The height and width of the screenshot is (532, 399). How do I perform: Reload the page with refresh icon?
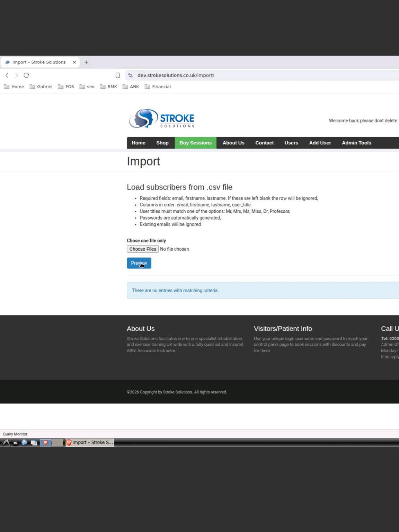(x=26, y=75)
